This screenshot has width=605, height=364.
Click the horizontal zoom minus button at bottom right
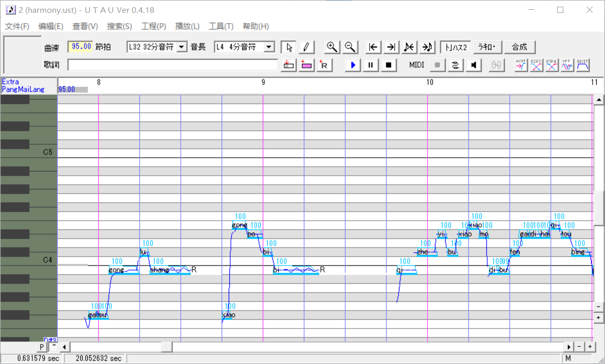pyautogui.click(x=579, y=347)
